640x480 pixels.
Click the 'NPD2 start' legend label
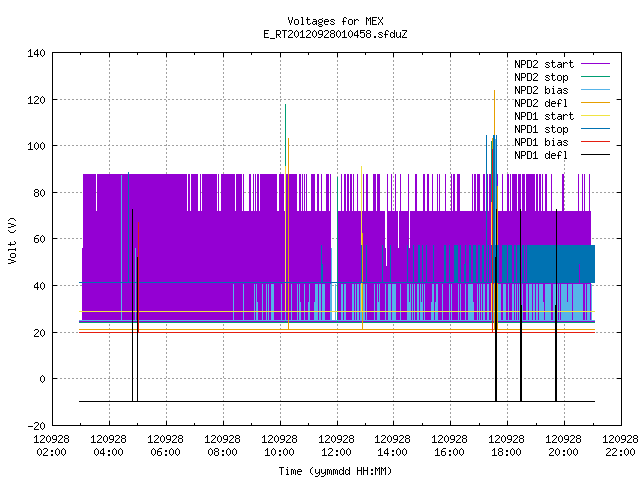click(x=544, y=64)
